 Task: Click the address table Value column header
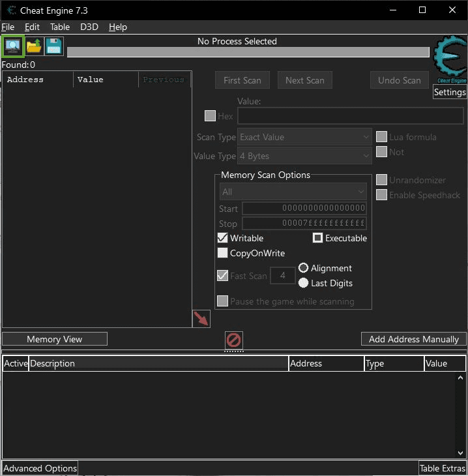445,363
